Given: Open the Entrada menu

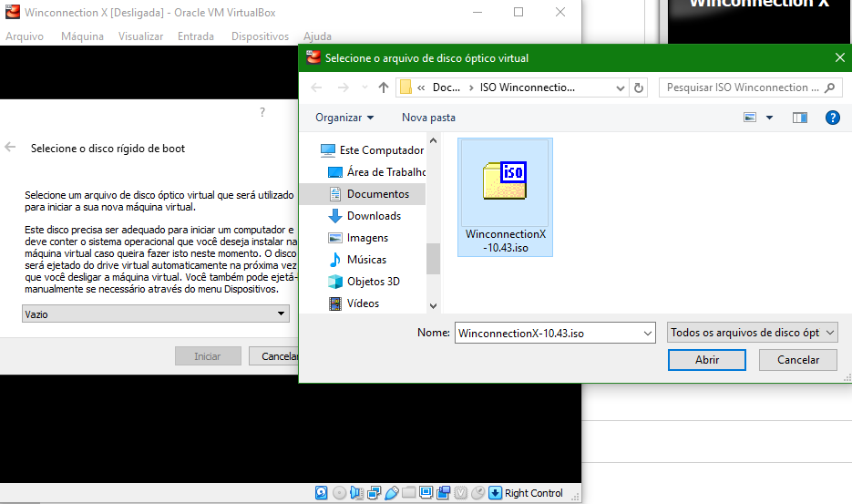Looking at the screenshot, I should [196, 36].
